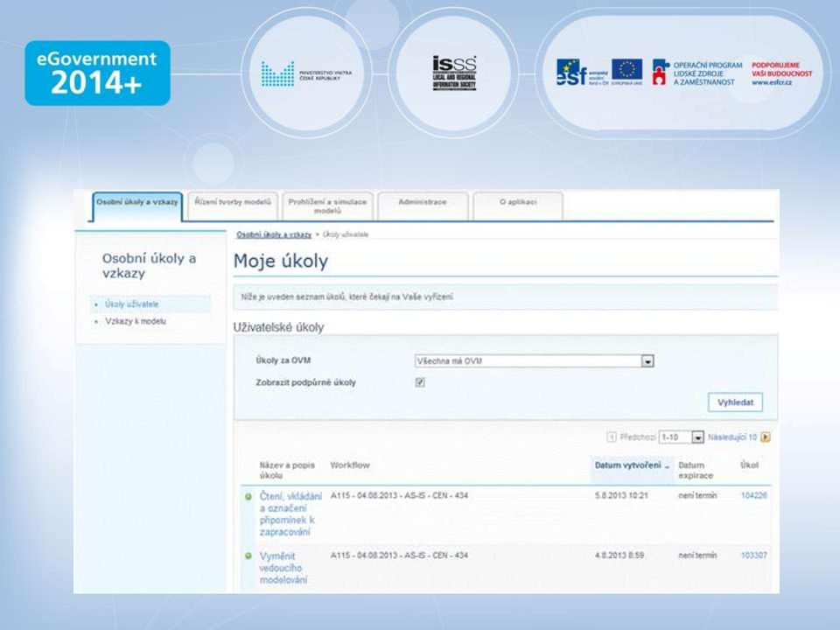Click green status icon for Vyměnit task

pos(248,556)
